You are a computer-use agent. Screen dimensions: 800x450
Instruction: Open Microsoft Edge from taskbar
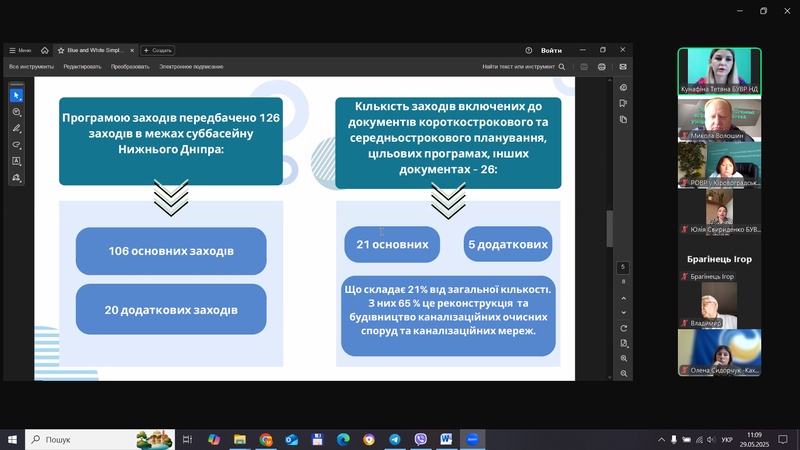tap(343, 439)
